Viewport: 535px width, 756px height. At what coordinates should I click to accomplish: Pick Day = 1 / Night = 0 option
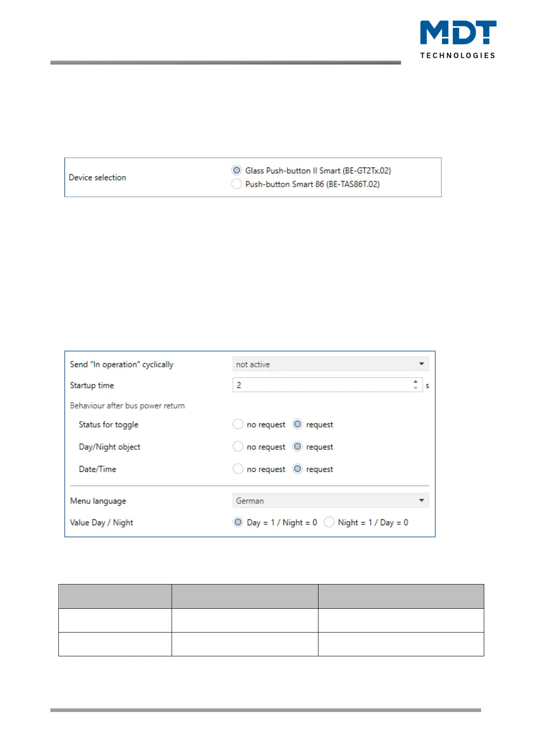tap(238, 522)
